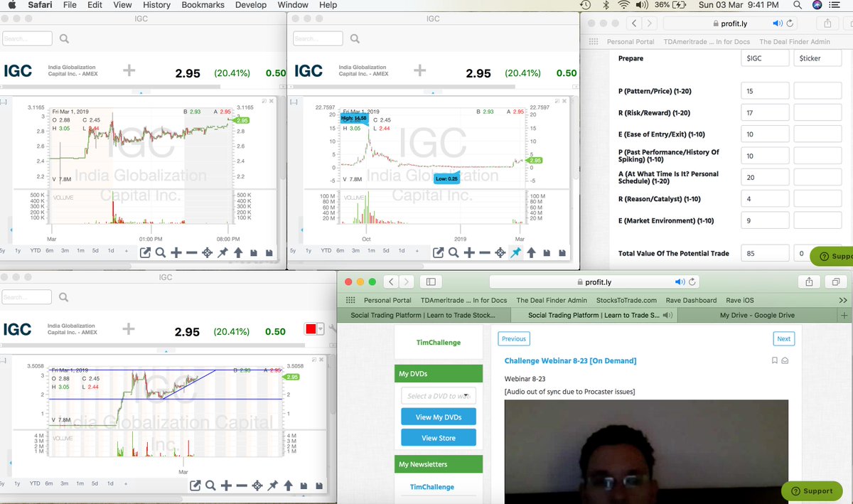
Task: Open red color dropdown arrow, bottom-left IGC window
Action: click(x=321, y=329)
